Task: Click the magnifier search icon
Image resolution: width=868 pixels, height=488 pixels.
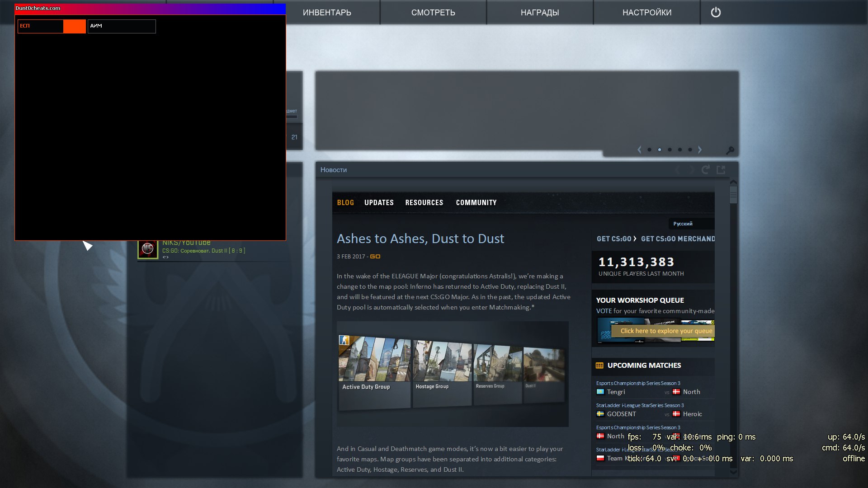Action: [730, 150]
